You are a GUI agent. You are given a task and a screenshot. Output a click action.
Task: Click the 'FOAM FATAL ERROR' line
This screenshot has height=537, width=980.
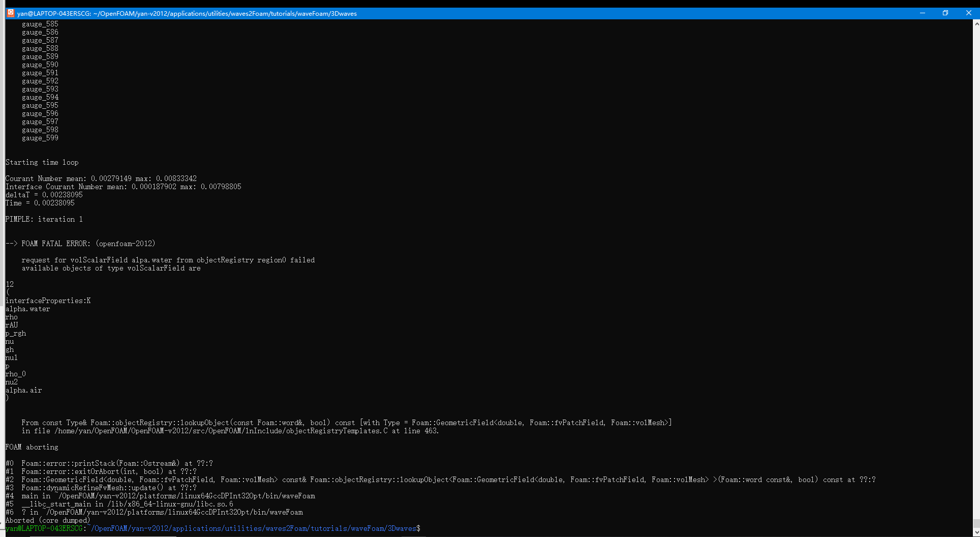coord(80,244)
